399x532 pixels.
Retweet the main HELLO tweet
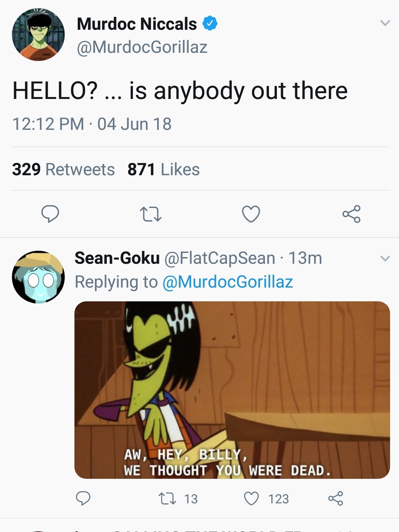point(150,214)
